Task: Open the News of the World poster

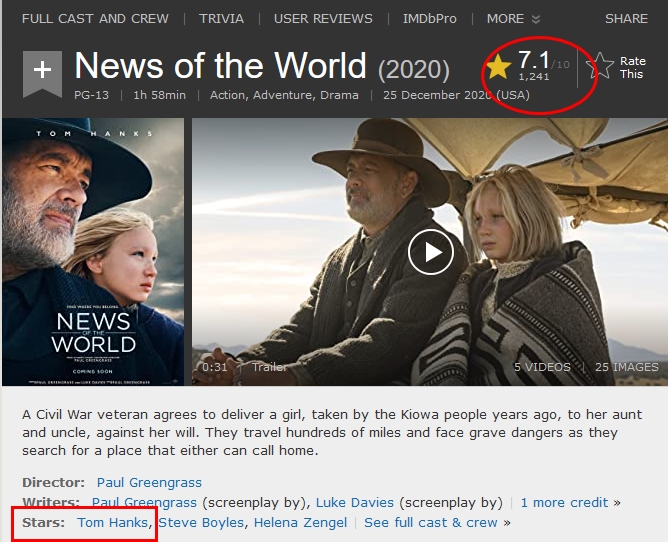Action: (93, 252)
